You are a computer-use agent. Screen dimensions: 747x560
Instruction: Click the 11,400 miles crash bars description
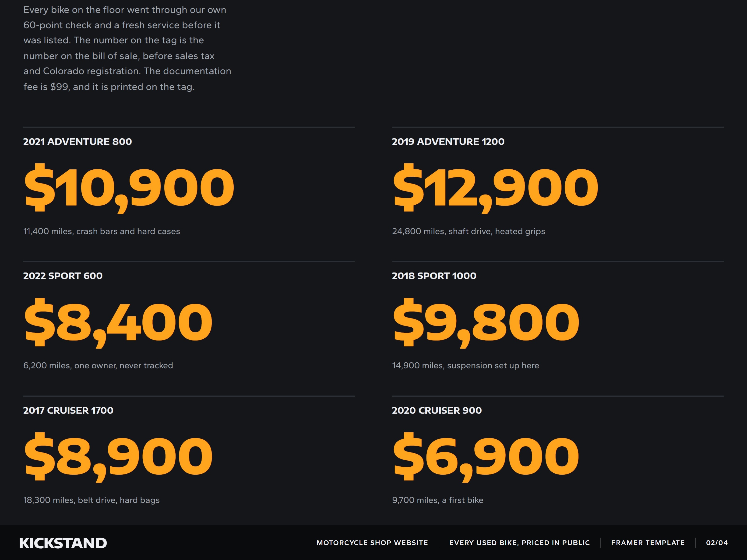click(102, 231)
